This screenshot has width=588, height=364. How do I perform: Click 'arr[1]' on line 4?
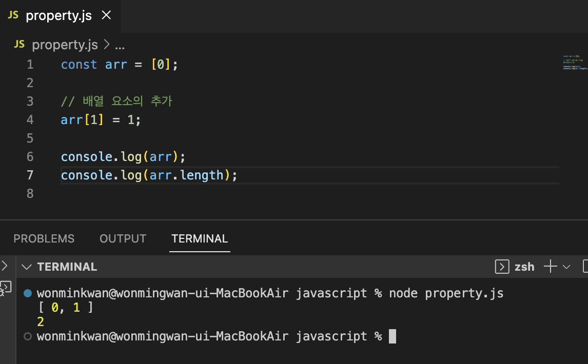point(82,120)
